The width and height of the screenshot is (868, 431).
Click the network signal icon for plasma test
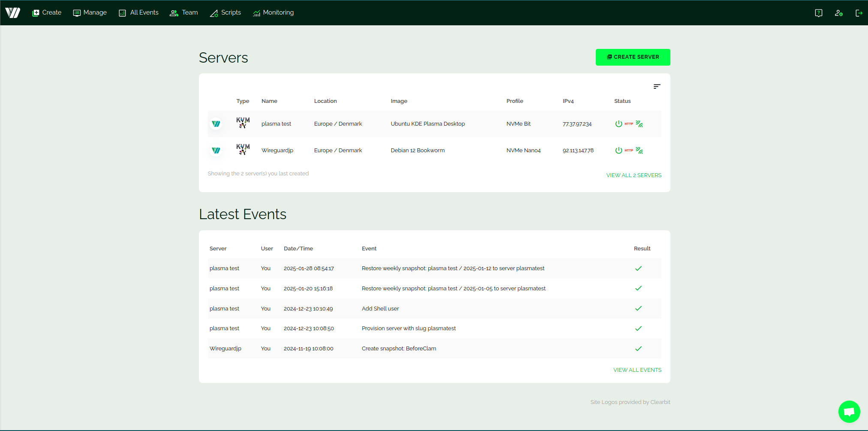click(639, 124)
